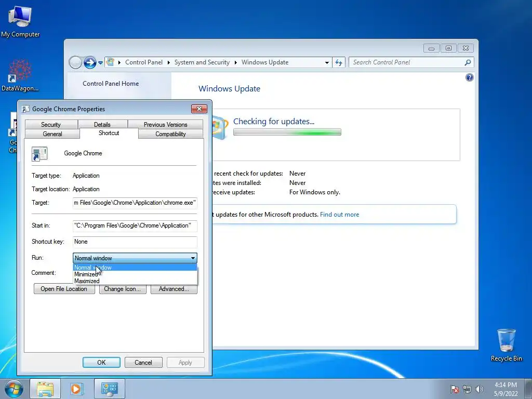This screenshot has width=532, height=399.
Task: Confirm properties with OK
Action: 101,363
